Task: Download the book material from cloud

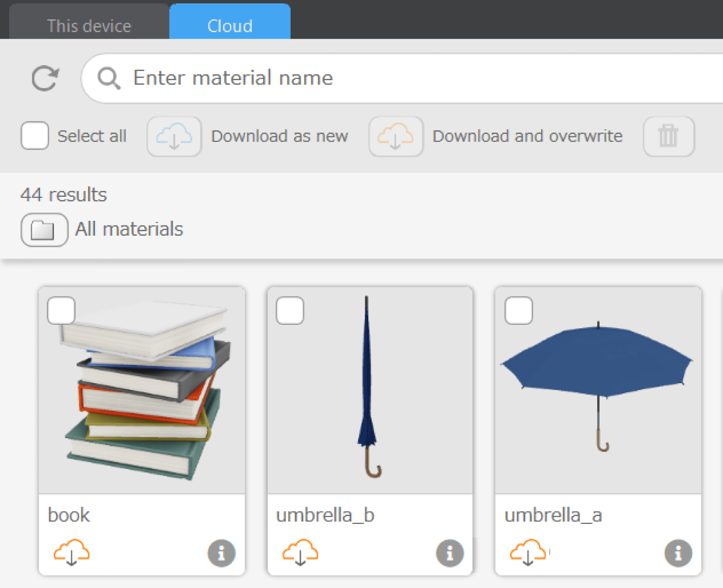Action: (71, 552)
